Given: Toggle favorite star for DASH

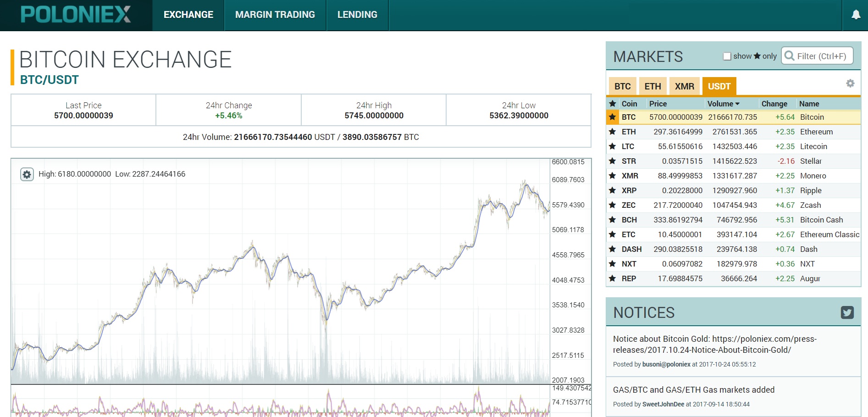Looking at the screenshot, I should [612, 249].
